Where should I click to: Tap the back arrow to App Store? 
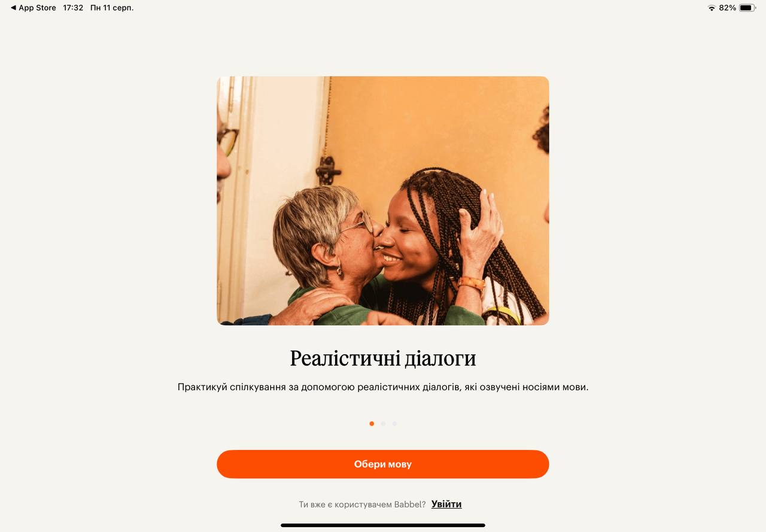13,8
